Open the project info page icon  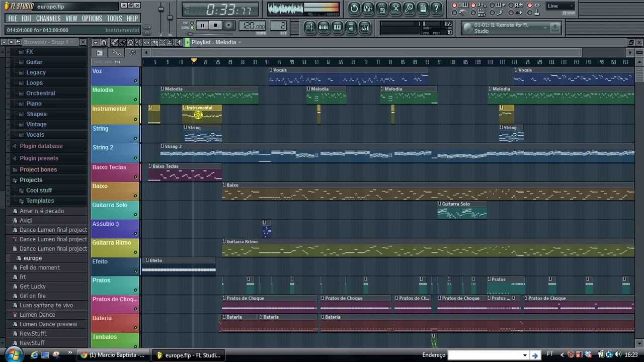[x=422, y=9]
